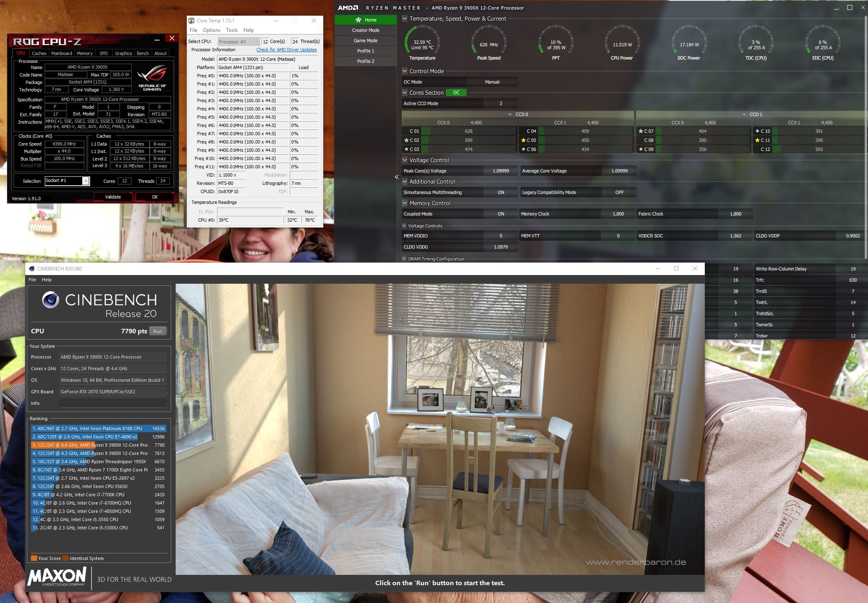Click the OC Mode label icon in Cores Section
Viewport: 868px width, 603px height.
(x=456, y=92)
